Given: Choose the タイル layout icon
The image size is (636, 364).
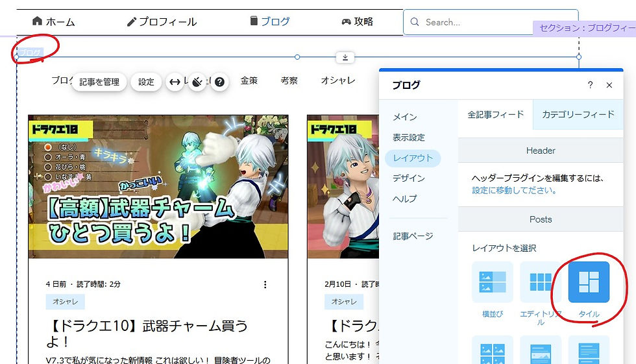Looking at the screenshot, I should (589, 282).
